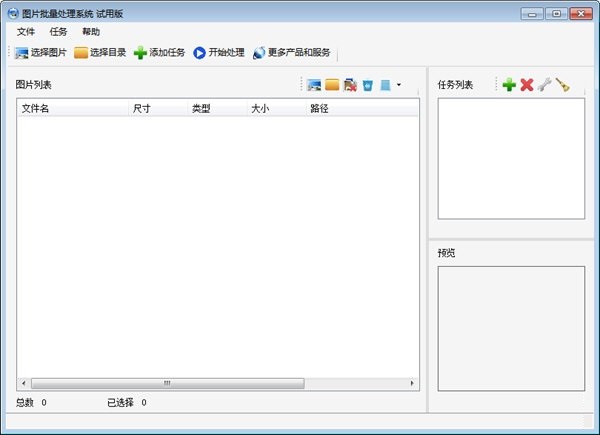Click 选择目录 to choose a folder

(x=100, y=52)
